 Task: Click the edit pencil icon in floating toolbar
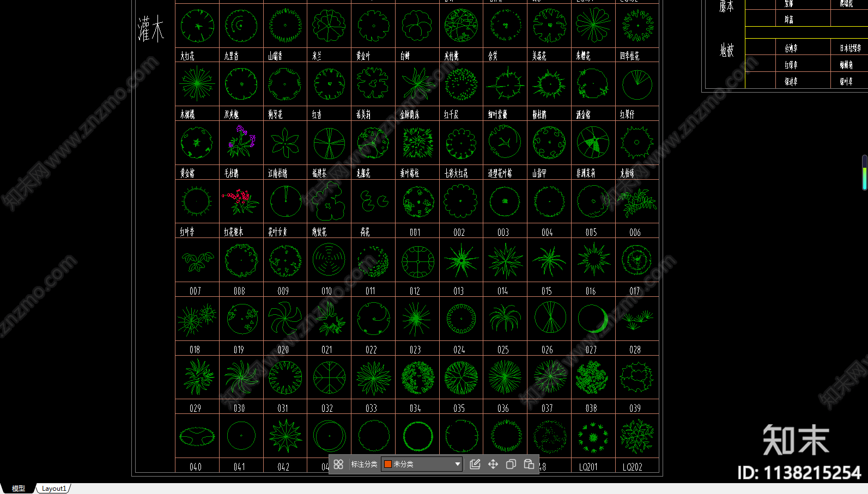pyautogui.click(x=475, y=464)
